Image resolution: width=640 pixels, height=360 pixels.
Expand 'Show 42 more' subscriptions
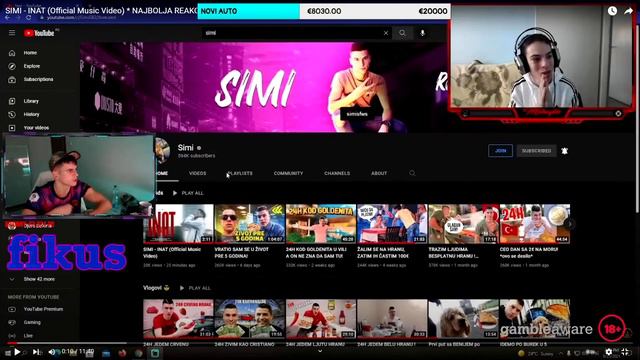40,279
